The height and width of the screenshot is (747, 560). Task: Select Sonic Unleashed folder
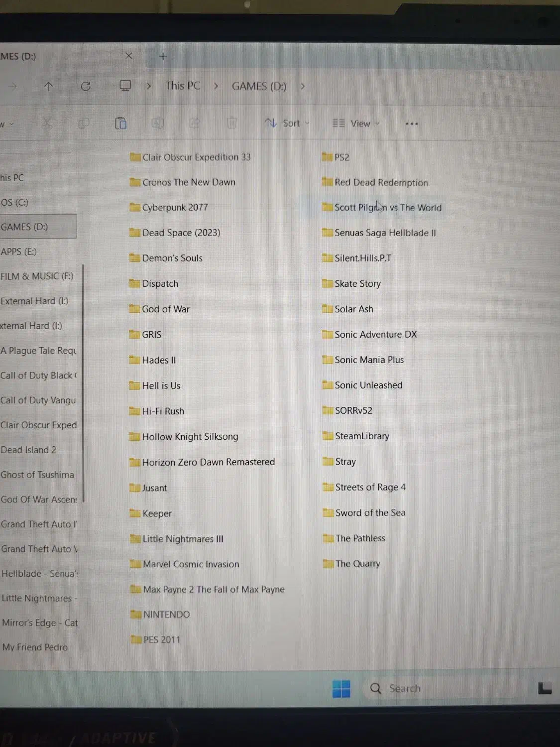point(362,385)
